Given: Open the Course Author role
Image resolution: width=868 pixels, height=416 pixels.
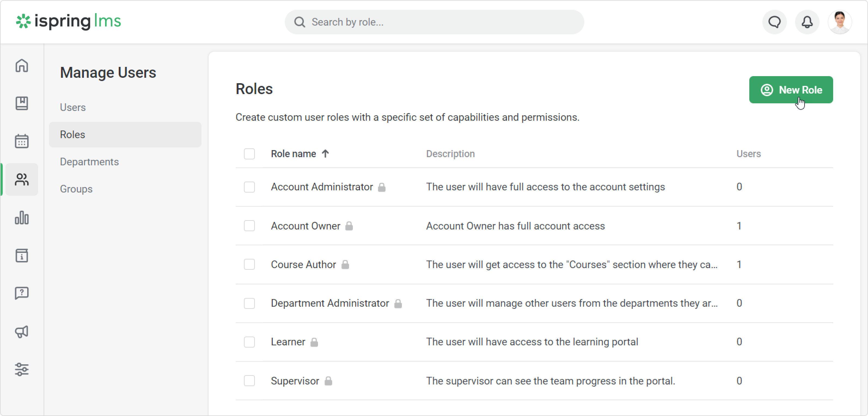Looking at the screenshot, I should coord(303,265).
